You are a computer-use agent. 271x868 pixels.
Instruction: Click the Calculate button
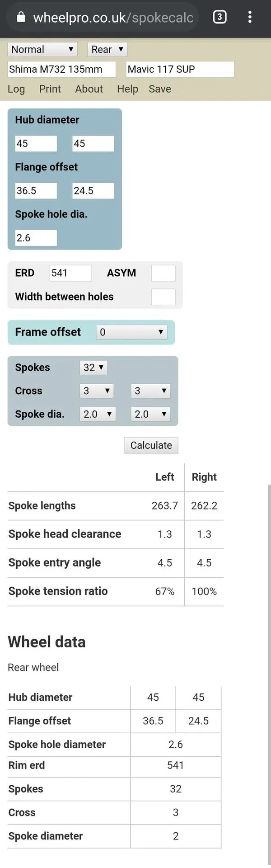151,445
